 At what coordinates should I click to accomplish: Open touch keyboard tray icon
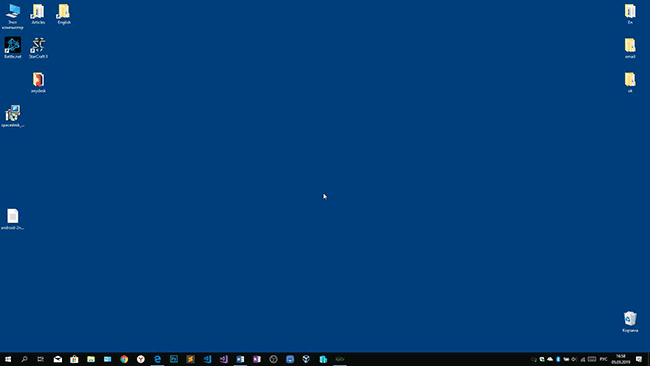(592, 359)
